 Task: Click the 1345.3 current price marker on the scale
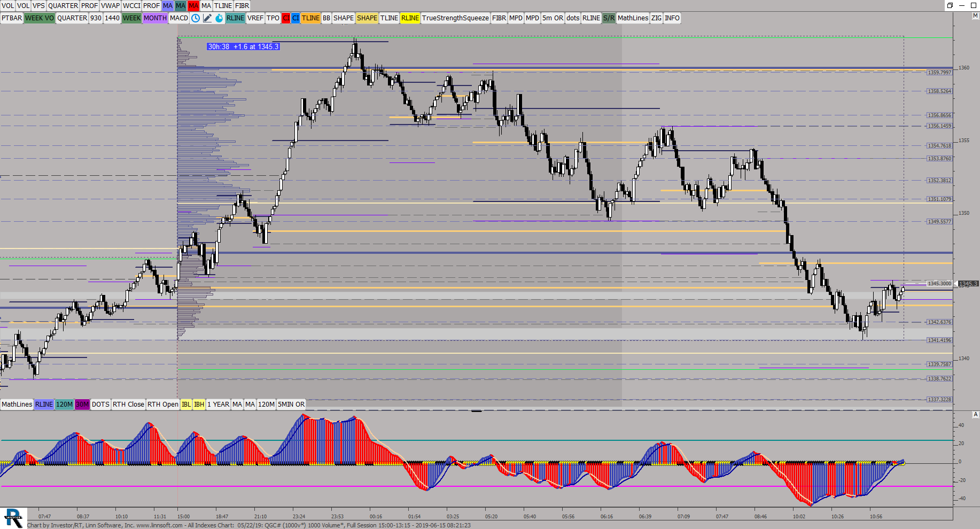pos(968,284)
